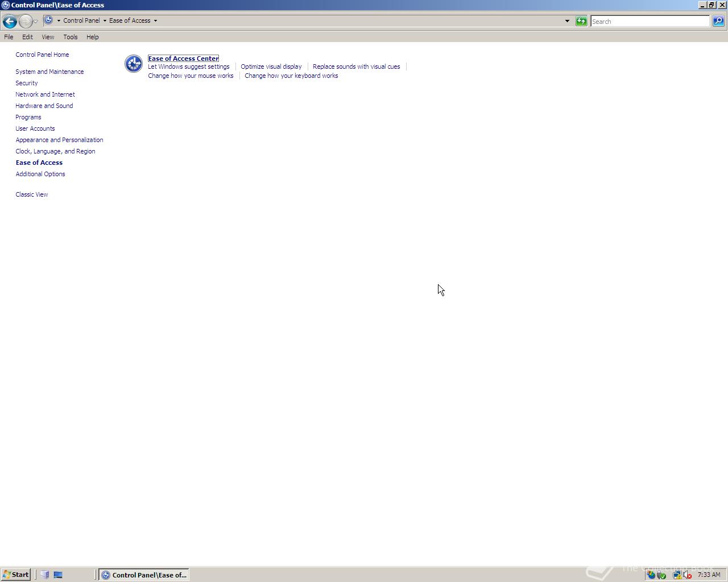Open Appearance and Personalization category

(x=59, y=140)
